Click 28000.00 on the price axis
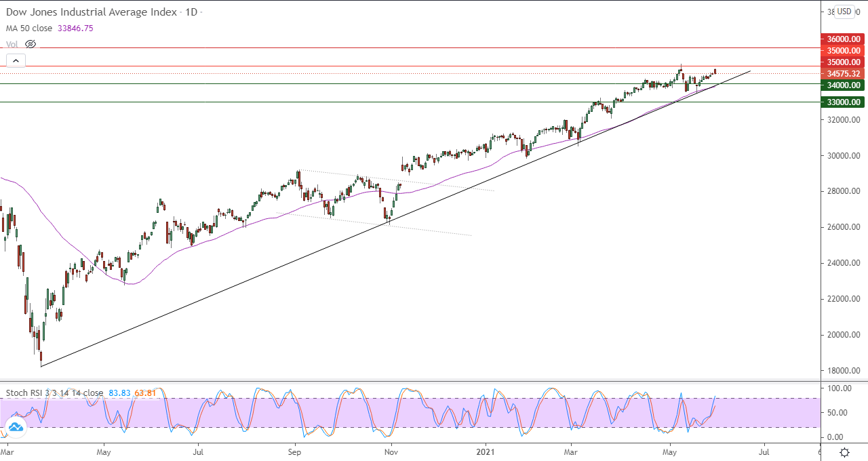Viewport: 868px width, 461px height. (844, 191)
